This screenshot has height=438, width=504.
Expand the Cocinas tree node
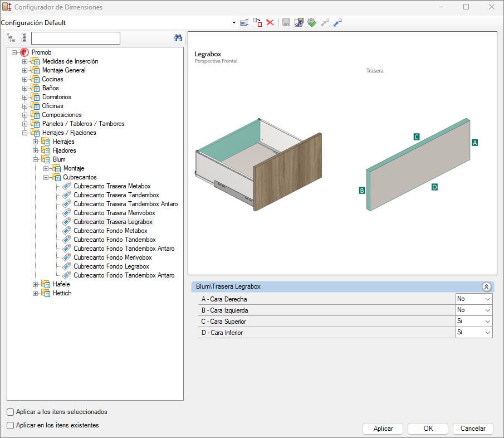[25, 79]
